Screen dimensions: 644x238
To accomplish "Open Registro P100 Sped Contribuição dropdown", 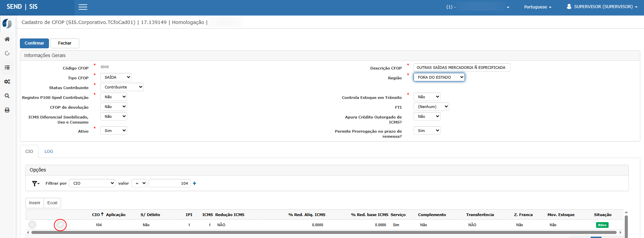I will click(114, 97).
